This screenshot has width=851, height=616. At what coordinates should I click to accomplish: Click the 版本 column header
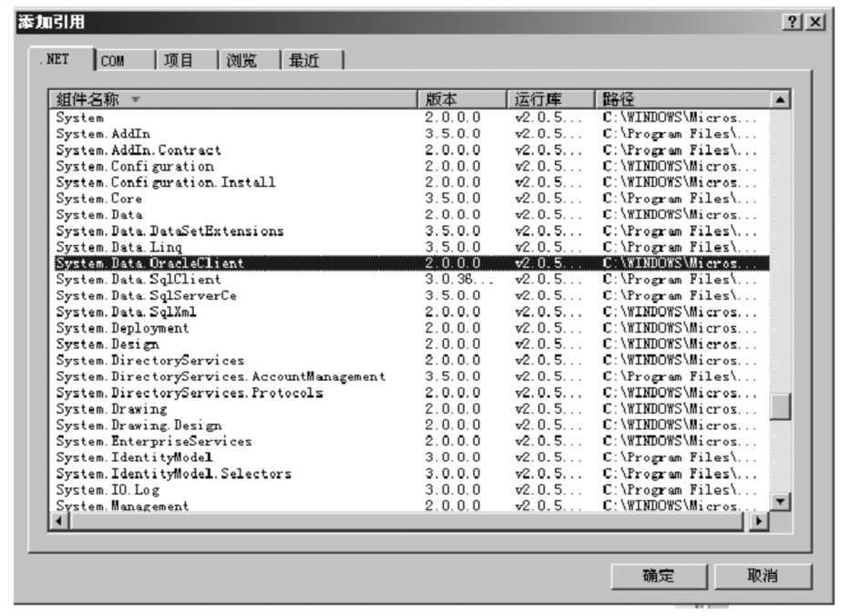pyautogui.click(x=462, y=99)
